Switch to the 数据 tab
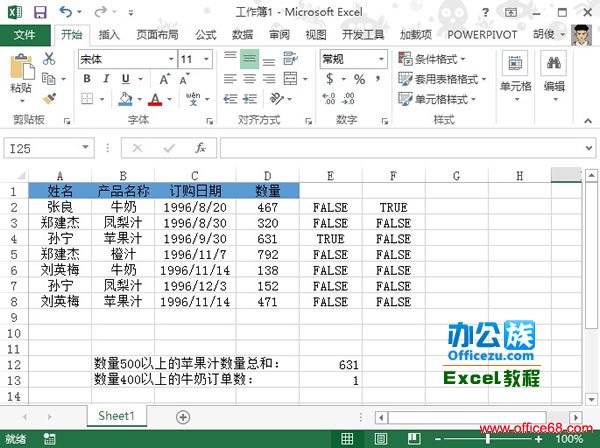Viewport: 600px width, 448px height. point(242,35)
